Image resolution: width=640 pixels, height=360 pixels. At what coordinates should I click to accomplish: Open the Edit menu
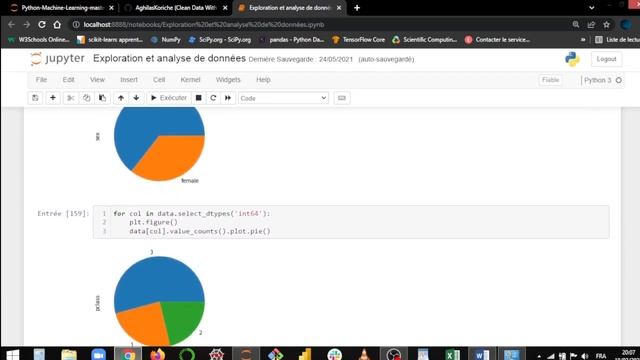(x=69, y=80)
